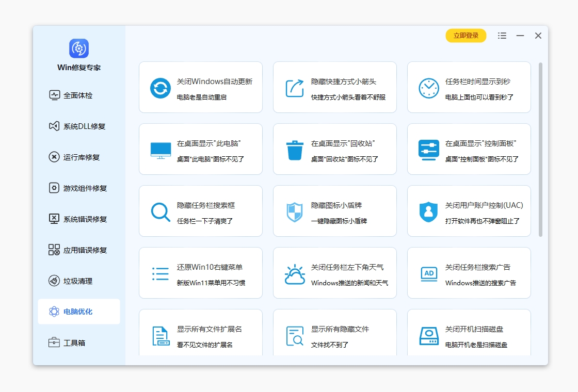This screenshot has width=578, height=392.
Task: Open the title bar list menu icon
Action: (502, 36)
